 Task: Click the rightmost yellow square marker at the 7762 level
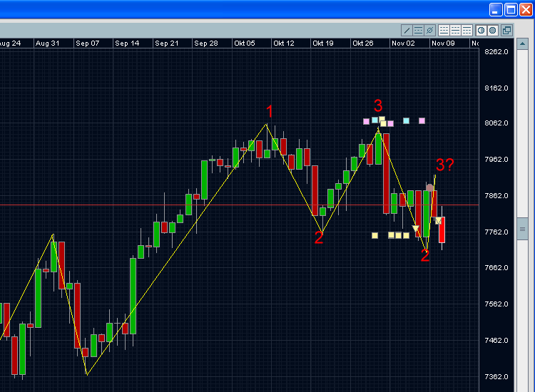(406, 235)
